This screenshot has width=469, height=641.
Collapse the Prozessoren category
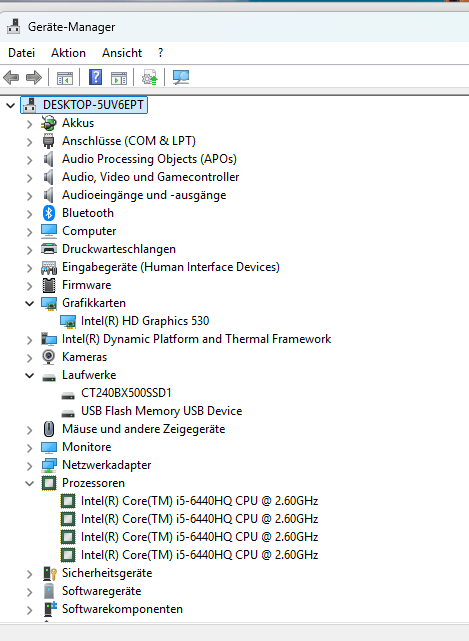29,483
